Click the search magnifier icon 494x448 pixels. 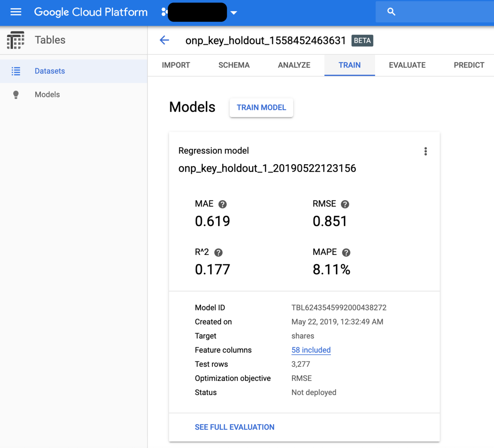point(391,12)
